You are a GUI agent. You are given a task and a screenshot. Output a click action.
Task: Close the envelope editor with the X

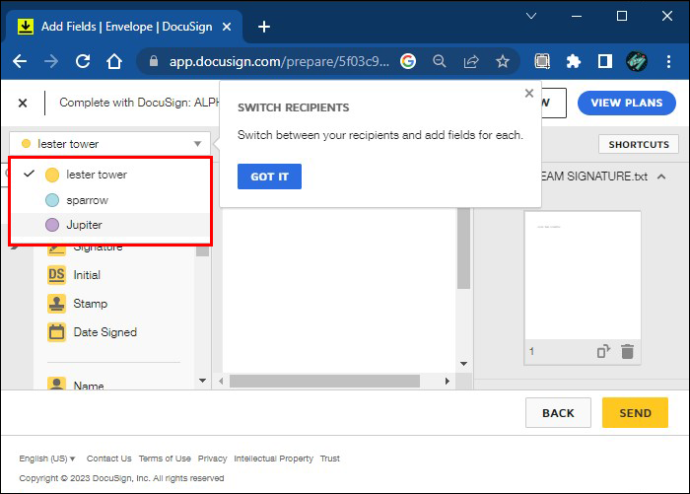[22, 103]
